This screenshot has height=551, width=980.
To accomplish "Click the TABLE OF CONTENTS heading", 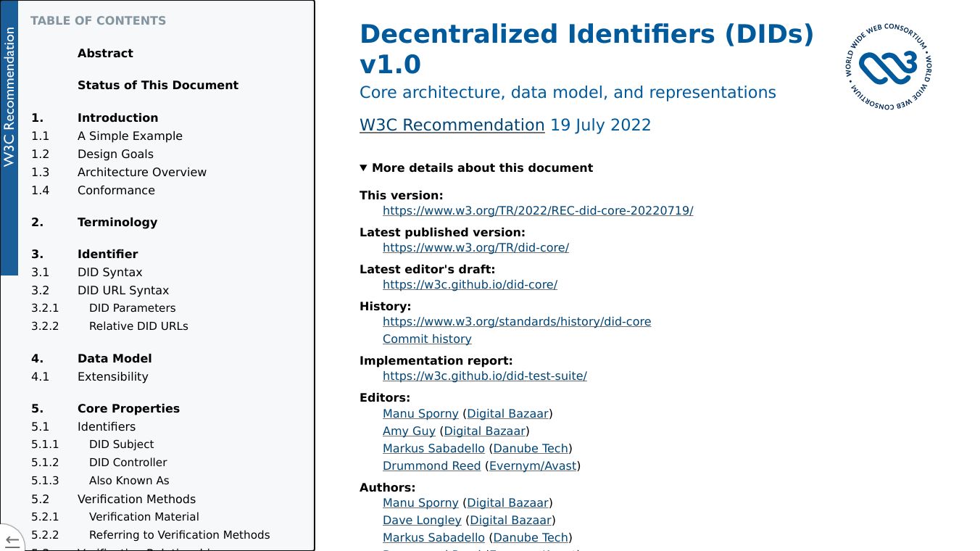I will click(x=98, y=20).
